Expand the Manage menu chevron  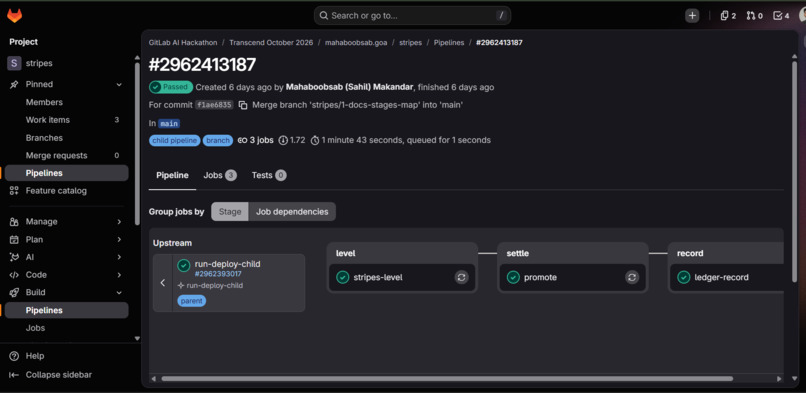pyautogui.click(x=119, y=222)
